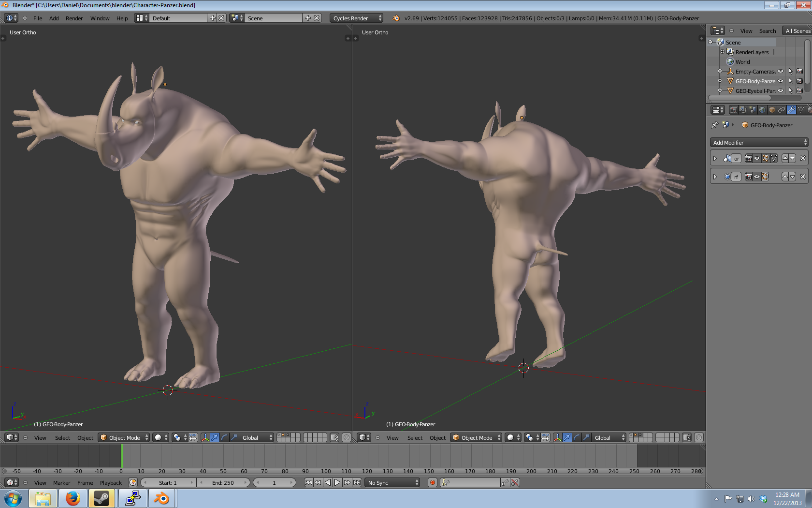Open the Cycles Render engine dropdown

[x=357, y=18]
